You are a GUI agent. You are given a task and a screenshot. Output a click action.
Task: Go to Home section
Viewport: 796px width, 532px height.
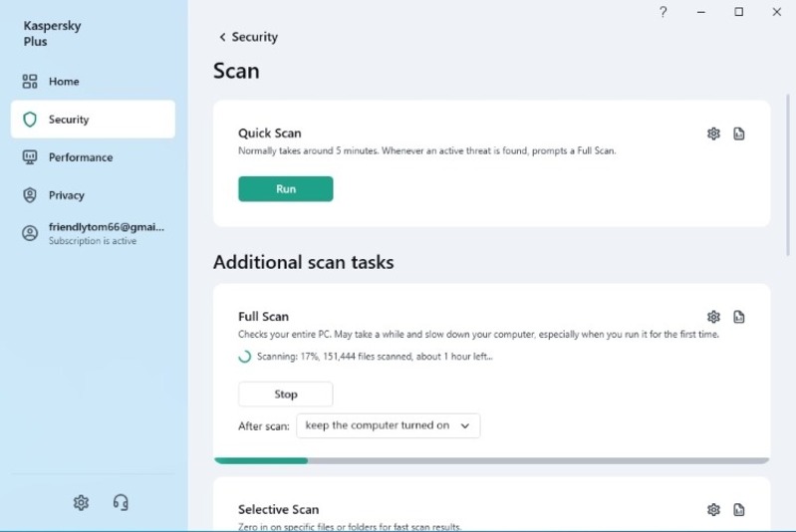[x=93, y=82]
